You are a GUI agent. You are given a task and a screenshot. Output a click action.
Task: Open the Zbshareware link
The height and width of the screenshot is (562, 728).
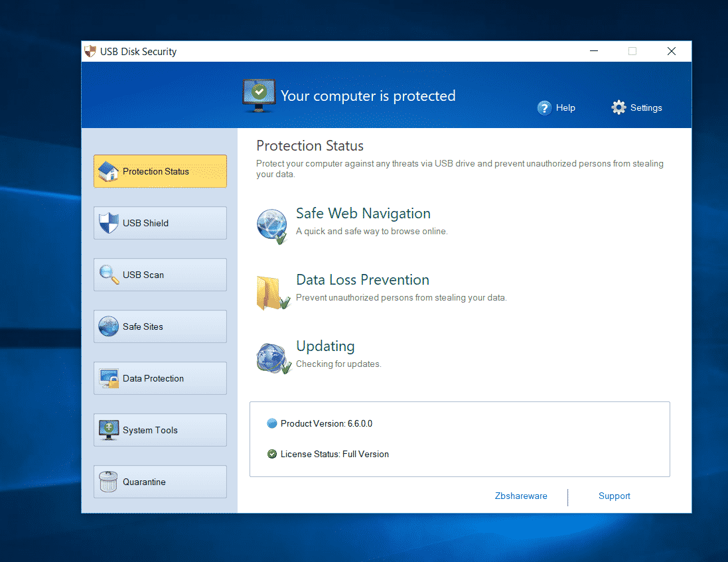coord(521,496)
